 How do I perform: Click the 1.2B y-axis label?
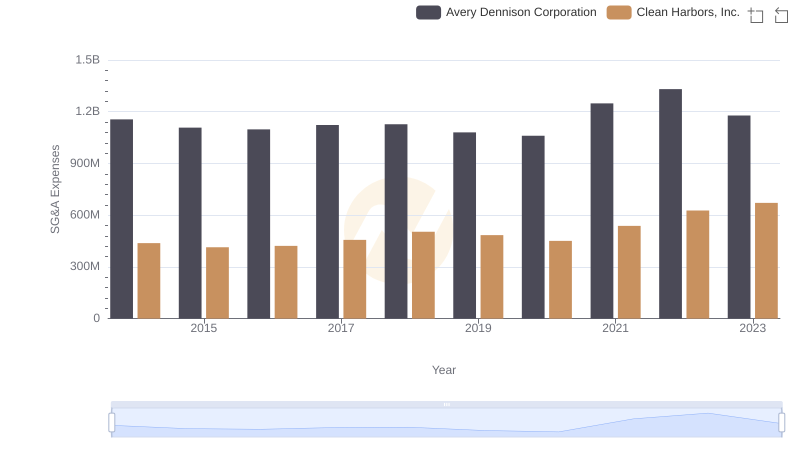[88, 111]
